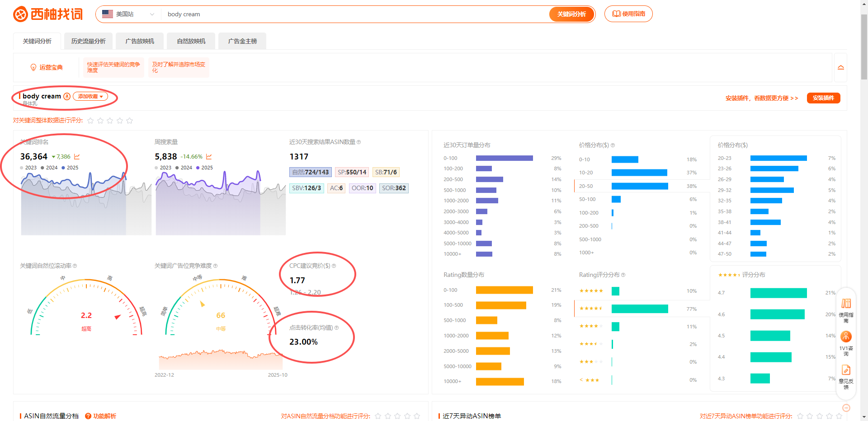Screen dimensions: 868x421
Task: Switch to the 历史流量分析 tab
Action: tap(88, 41)
